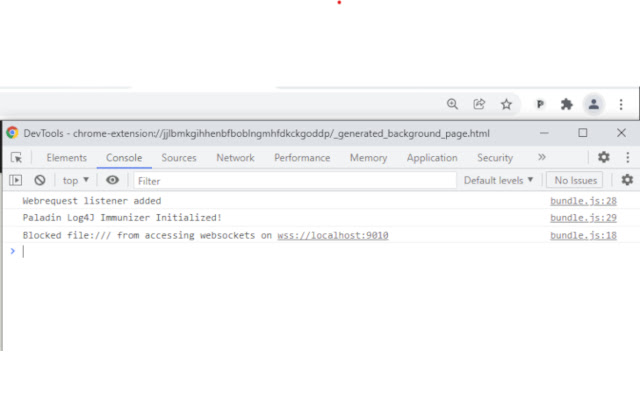This screenshot has height=400, width=640.
Task: Open bundle.js:29 source link
Action: tap(583, 218)
